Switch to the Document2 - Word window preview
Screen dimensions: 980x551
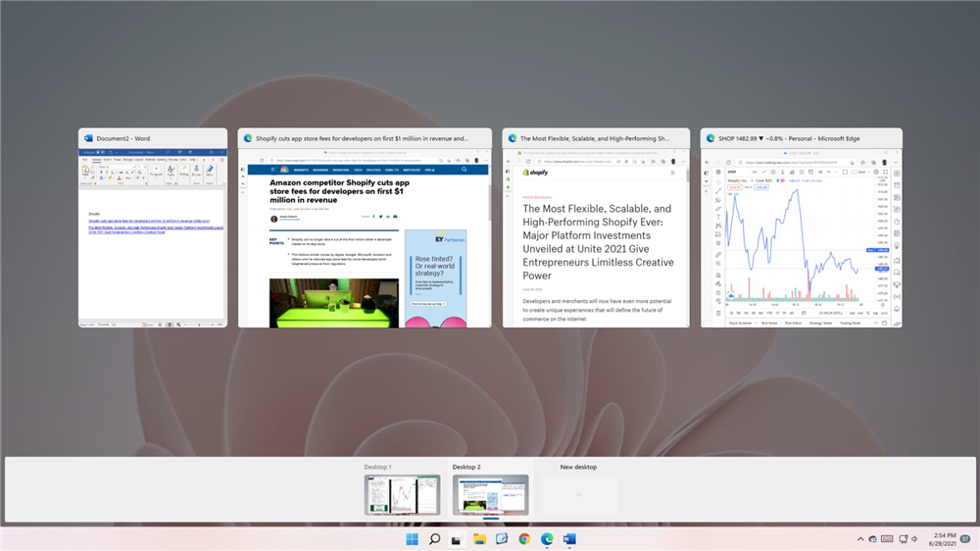[x=153, y=227]
